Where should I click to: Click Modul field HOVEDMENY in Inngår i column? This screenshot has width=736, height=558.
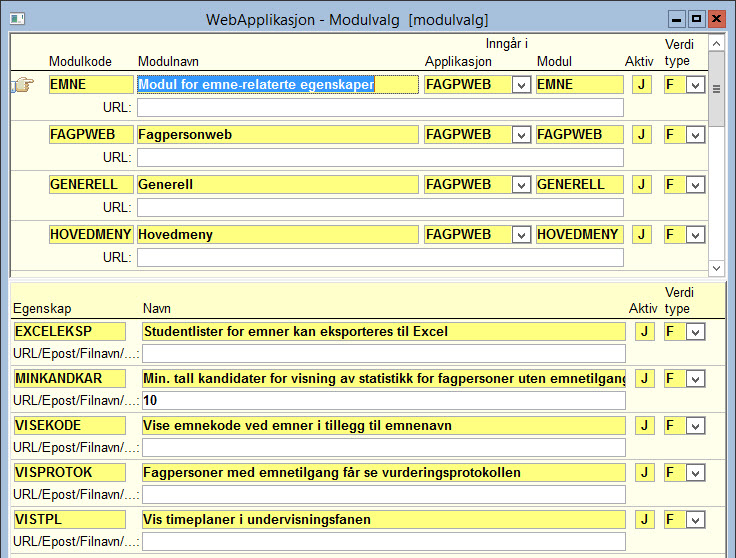pyautogui.click(x=580, y=234)
